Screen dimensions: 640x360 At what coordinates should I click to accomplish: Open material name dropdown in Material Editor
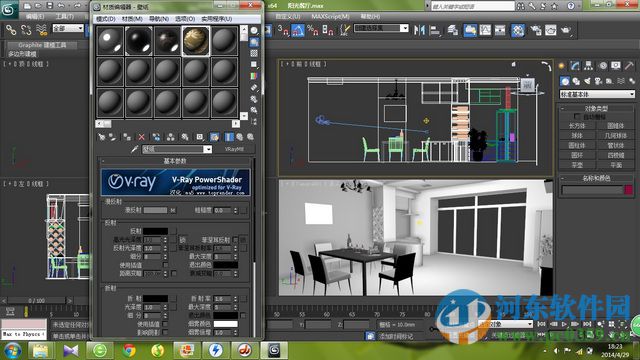click(207, 149)
